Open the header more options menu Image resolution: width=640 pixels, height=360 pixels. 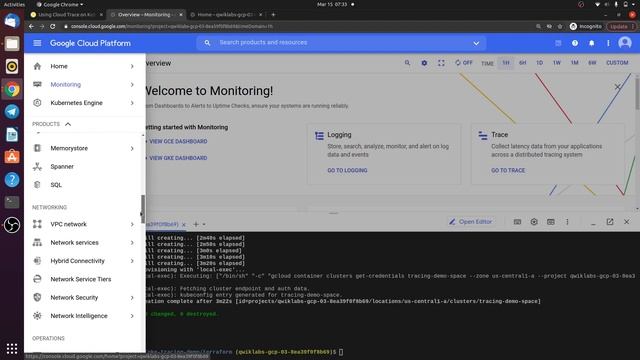tap(608, 43)
